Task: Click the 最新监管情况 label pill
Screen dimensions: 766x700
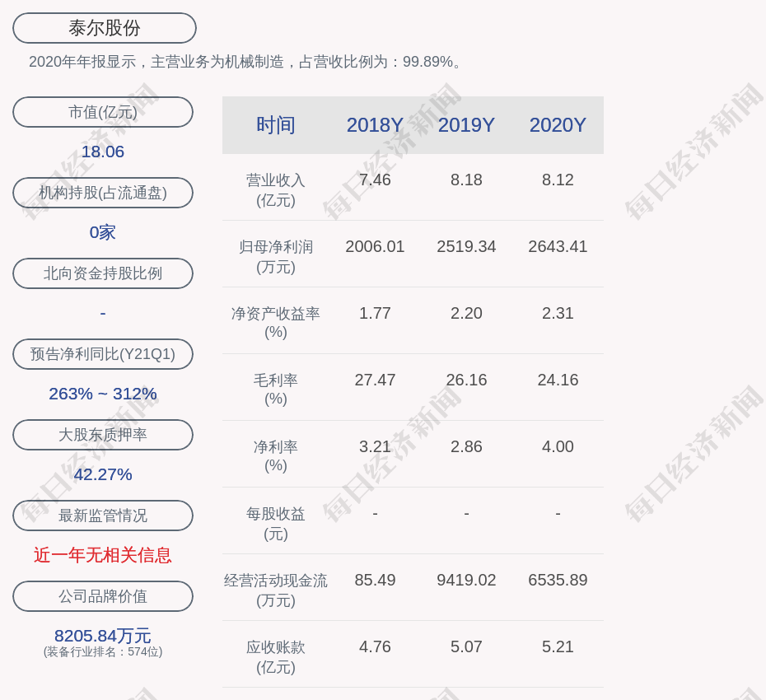Action: tap(103, 516)
